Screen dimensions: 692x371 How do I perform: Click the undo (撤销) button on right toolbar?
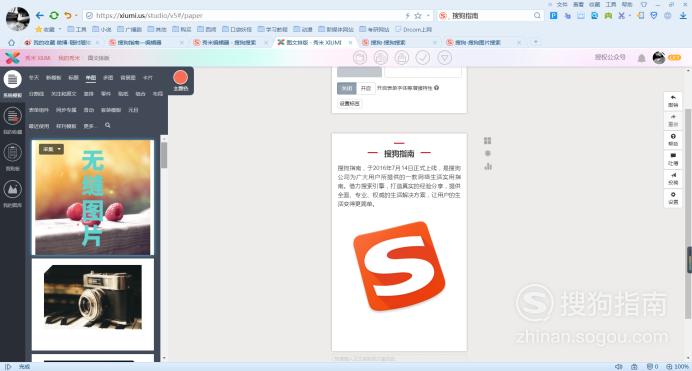click(x=673, y=101)
